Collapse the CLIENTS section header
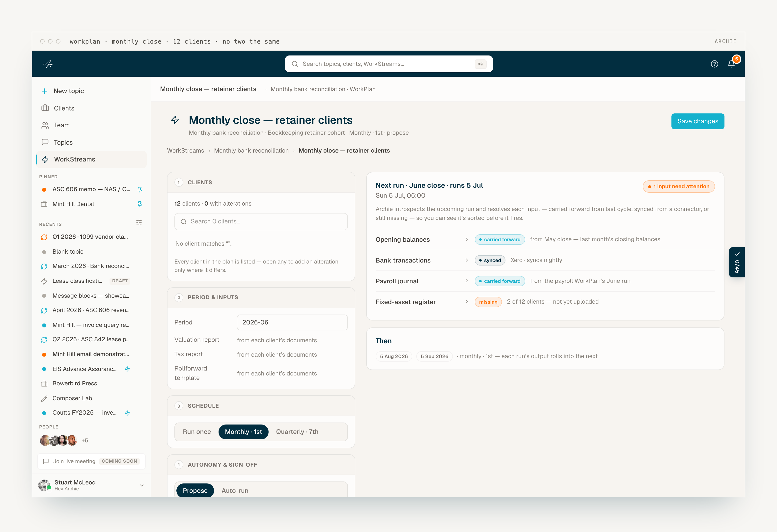Image resolution: width=777 pixels, height=532 pixels. pyautogui.click(x=261, y=183)
